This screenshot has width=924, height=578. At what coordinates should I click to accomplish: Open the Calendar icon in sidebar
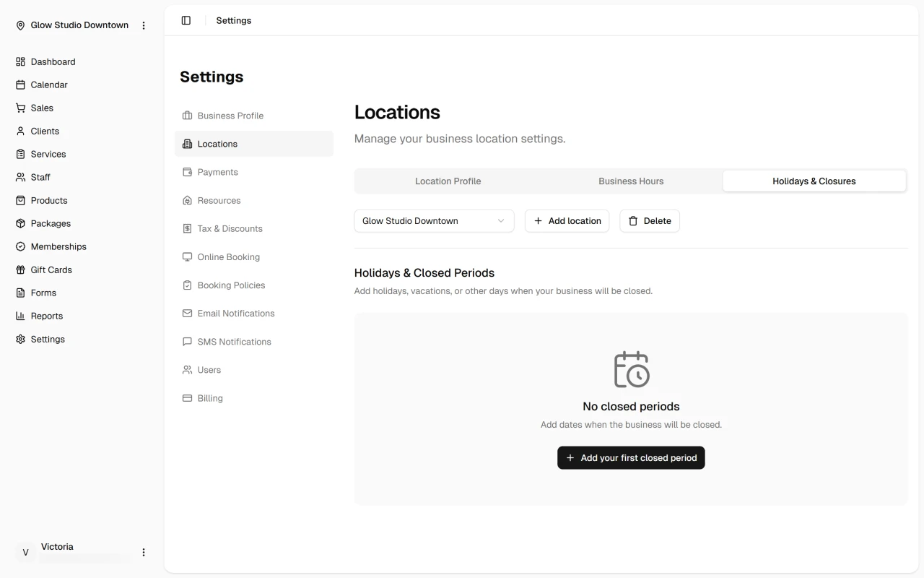[20, 85]
